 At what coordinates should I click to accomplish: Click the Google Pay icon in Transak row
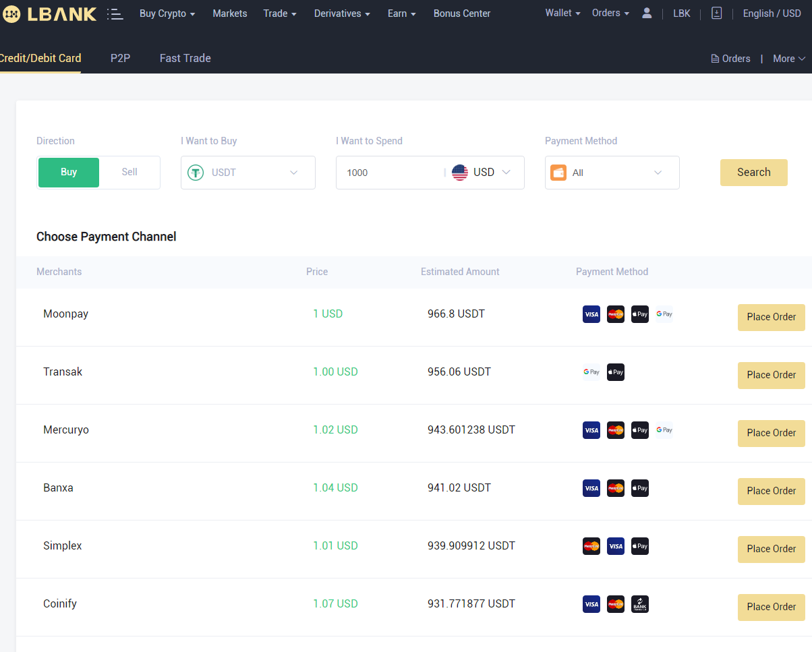click(x=591, y=372)
